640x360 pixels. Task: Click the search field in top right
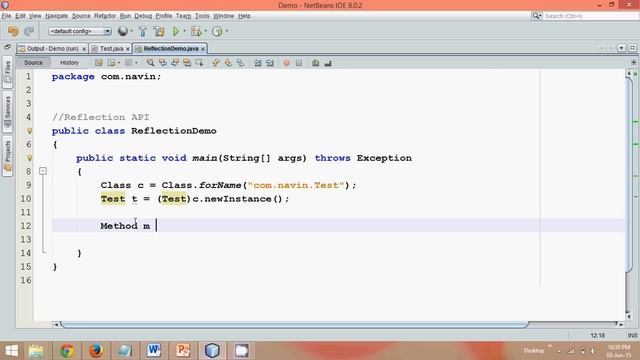click(x=590, y=16)
